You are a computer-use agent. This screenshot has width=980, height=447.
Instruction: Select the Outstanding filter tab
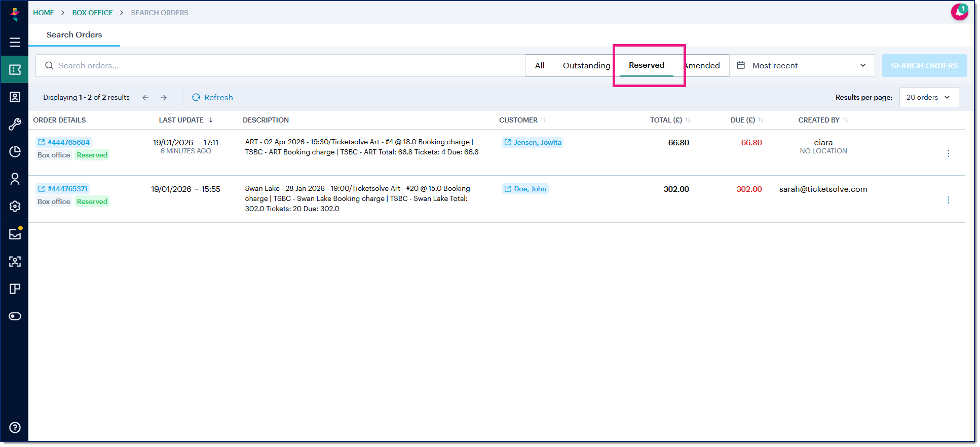(586, 65)
